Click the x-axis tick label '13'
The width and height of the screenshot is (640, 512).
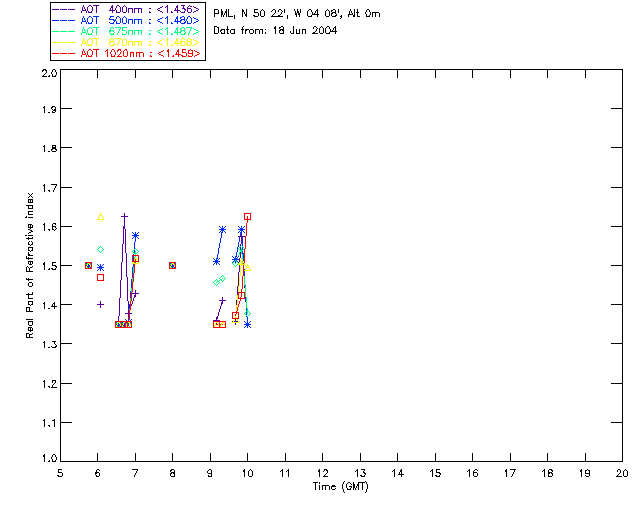click(360, 473)
